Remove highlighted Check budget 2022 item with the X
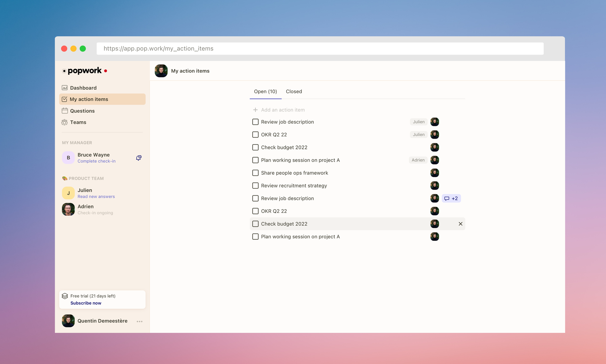Image resolution: width=606 pixels, height=364 pixels. click(460, 224)
